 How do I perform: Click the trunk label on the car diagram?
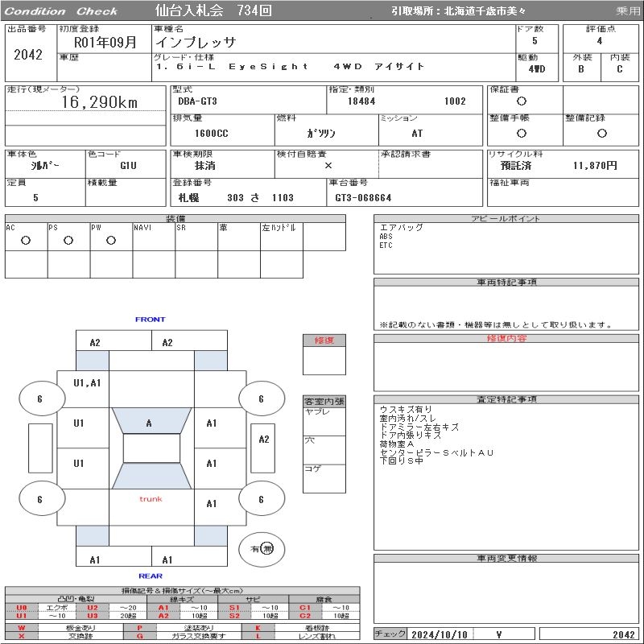click(151, 499)
